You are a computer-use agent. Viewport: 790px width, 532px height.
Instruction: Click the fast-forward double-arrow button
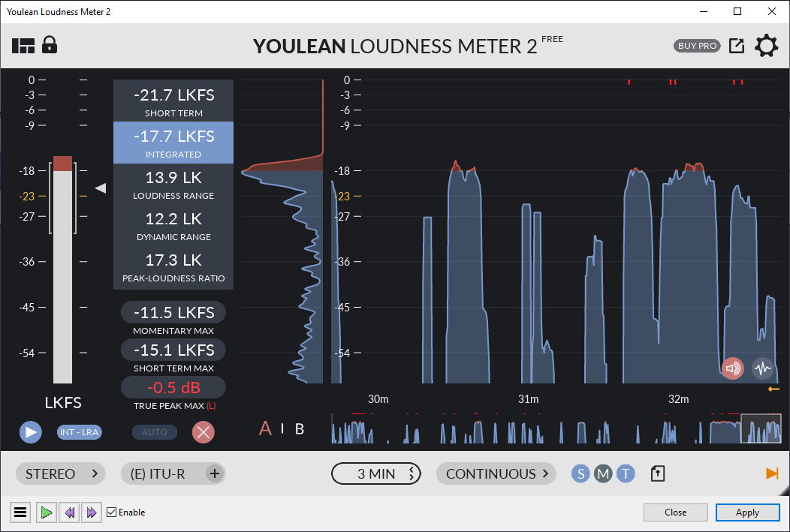click(x=91, y=512)
